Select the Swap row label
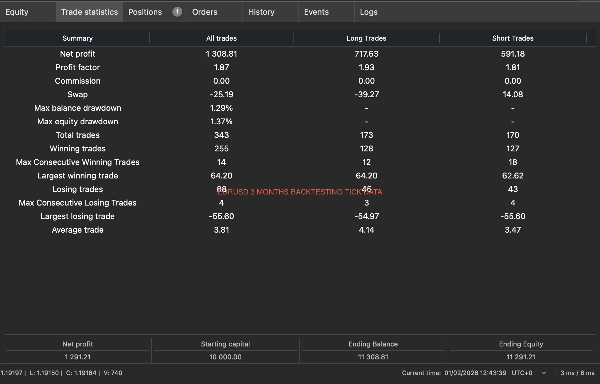This screenshot has height=384, width=600. click(x=77, y=94)
